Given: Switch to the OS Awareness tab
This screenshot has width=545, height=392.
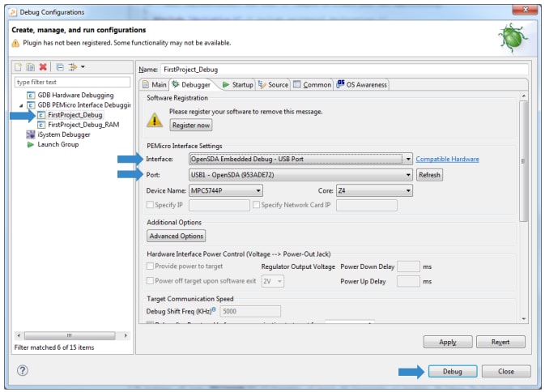Looking at the screenshot, I should click(361, 84).
